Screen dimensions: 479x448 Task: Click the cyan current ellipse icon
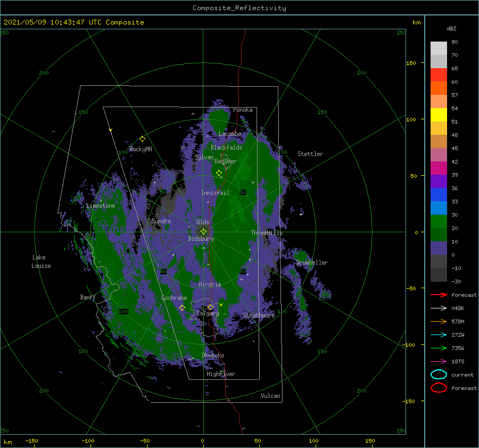[439, 374]
